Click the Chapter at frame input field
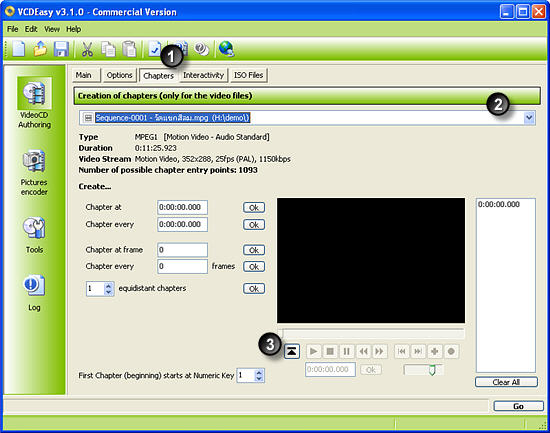 click(182, 250)
